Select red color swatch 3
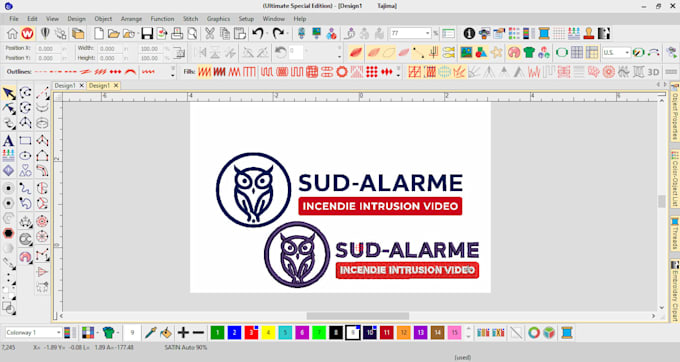Viewport: 680px width, 362px height. pos(251,333)
